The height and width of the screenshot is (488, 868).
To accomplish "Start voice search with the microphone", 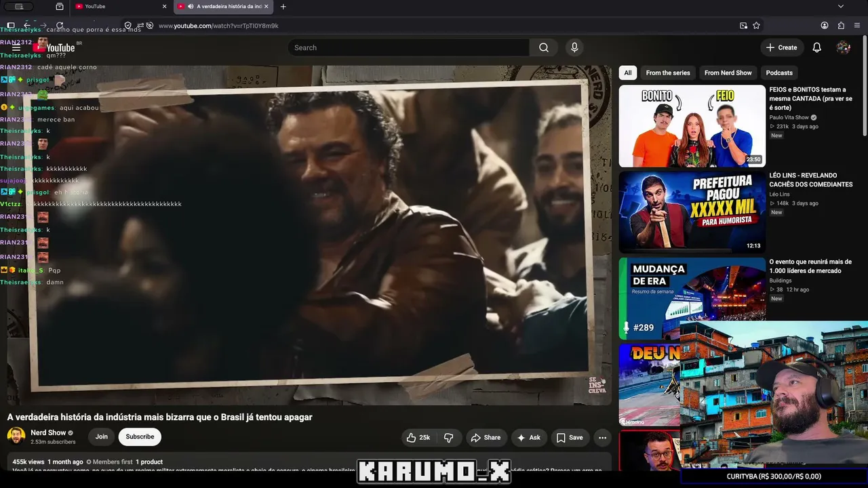I will click(x=574, y=47).
